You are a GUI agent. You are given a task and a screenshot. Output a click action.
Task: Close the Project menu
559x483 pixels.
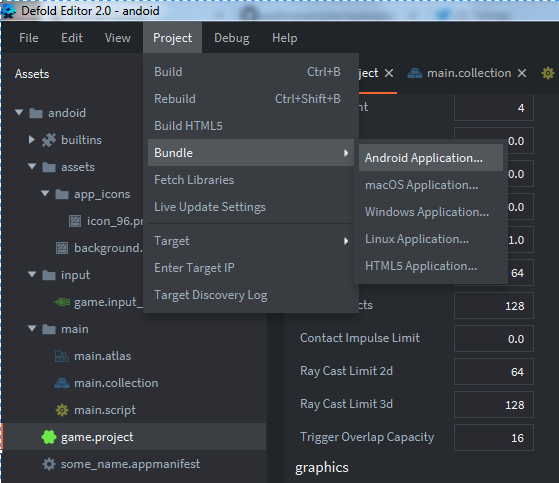(x=173, y=38)
